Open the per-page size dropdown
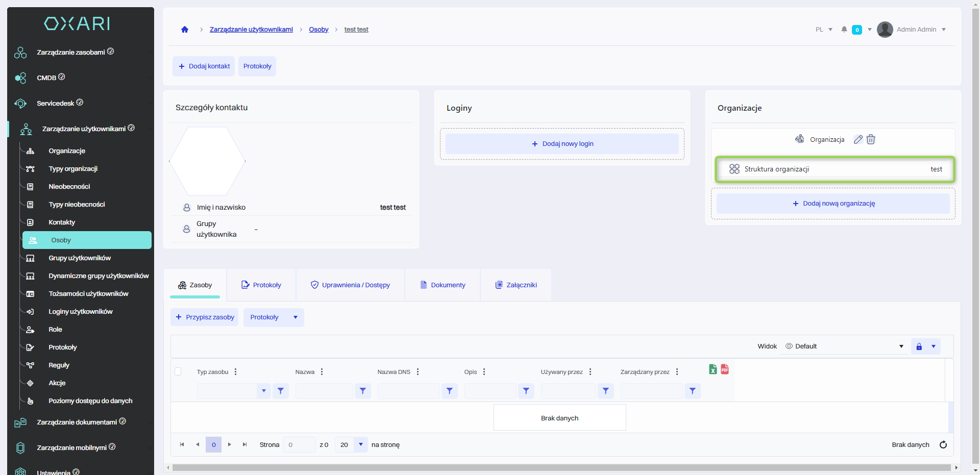 [x=361, y=444]
